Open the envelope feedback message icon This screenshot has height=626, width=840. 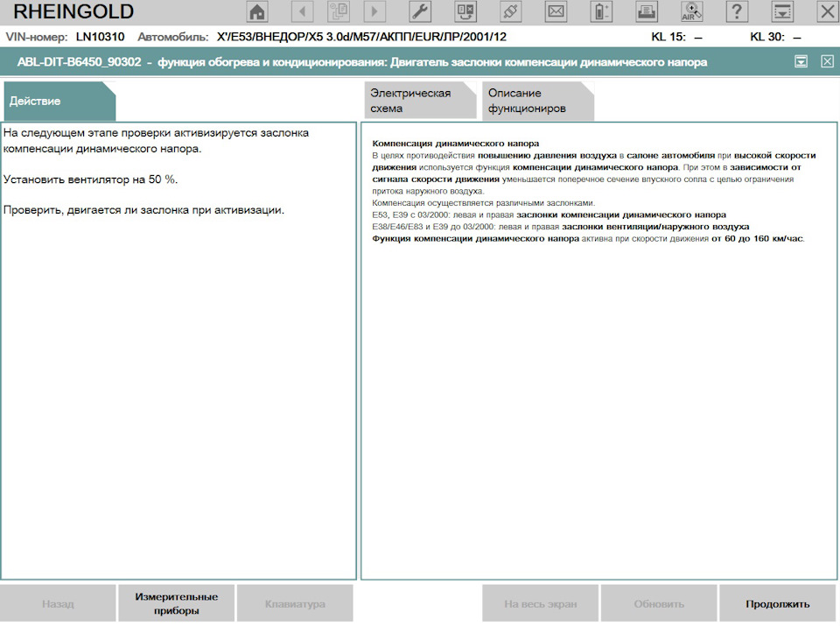[556, 11]
